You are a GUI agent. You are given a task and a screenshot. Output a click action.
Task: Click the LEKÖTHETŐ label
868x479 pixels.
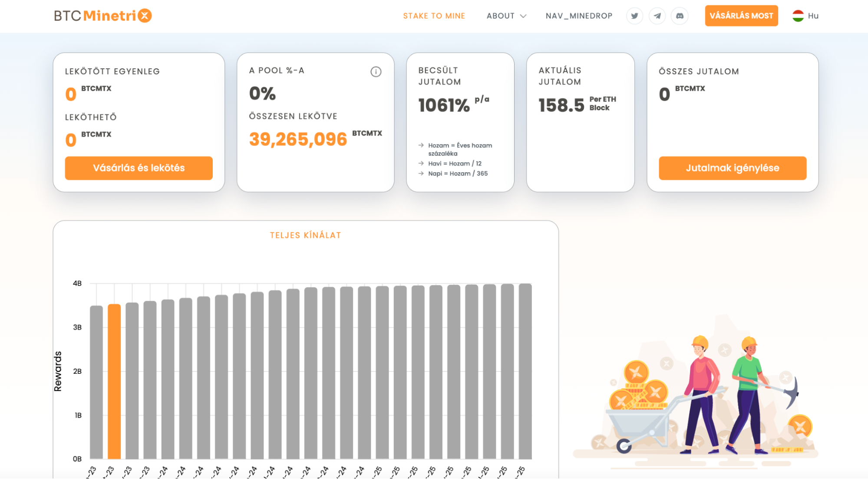(x=91, y=117)
